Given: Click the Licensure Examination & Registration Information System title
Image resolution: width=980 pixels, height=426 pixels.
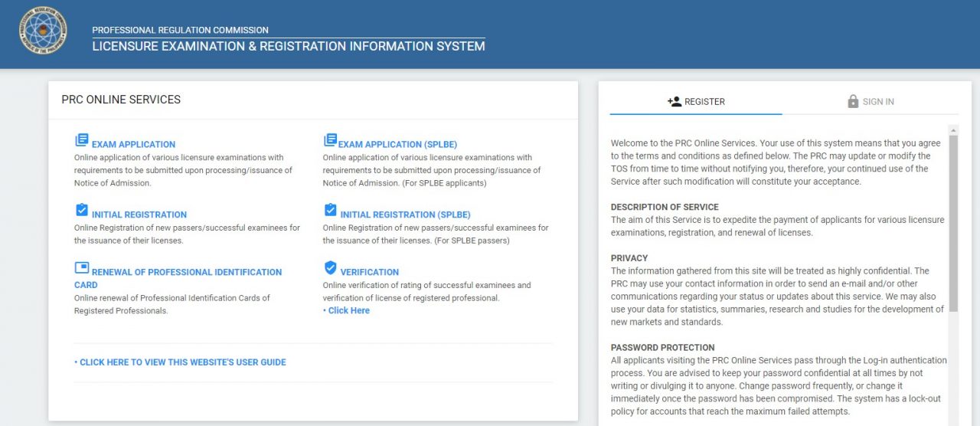Looking at the screenshot, I should click(x=289, y=46).
